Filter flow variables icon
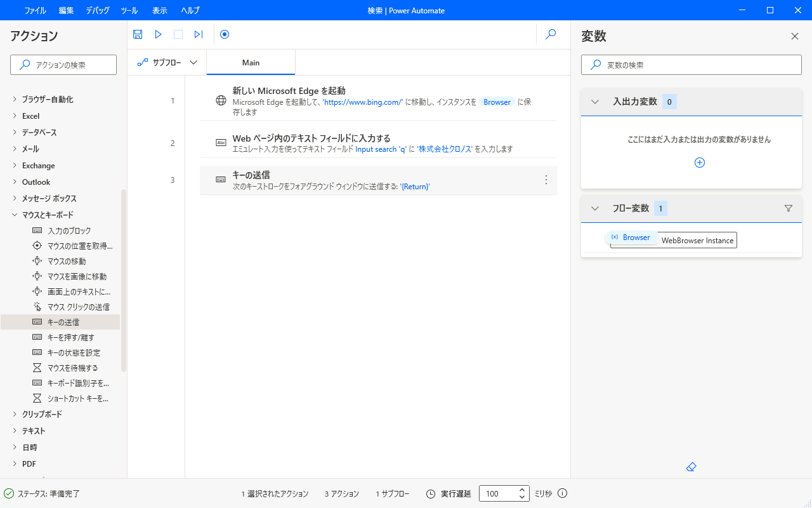 (789, 208)
